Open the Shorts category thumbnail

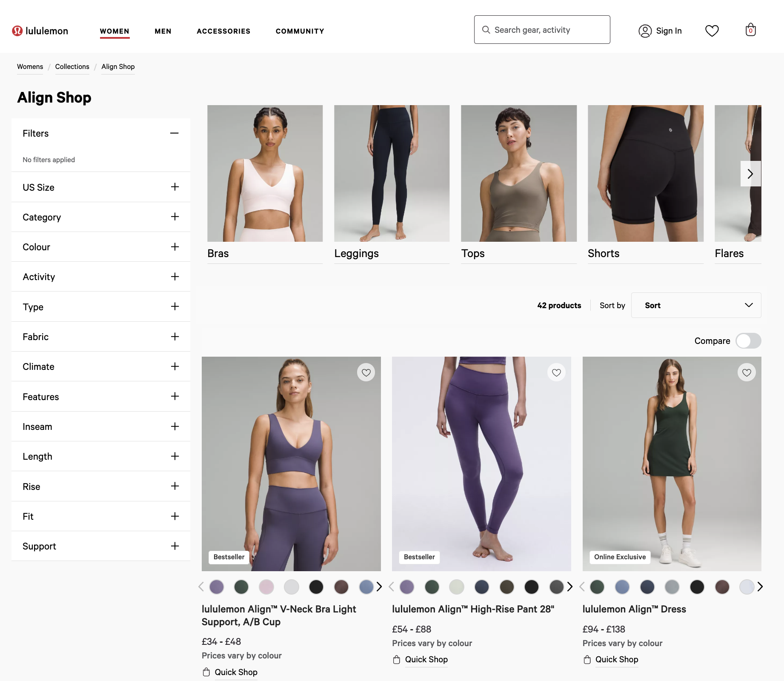pos(645,173)
